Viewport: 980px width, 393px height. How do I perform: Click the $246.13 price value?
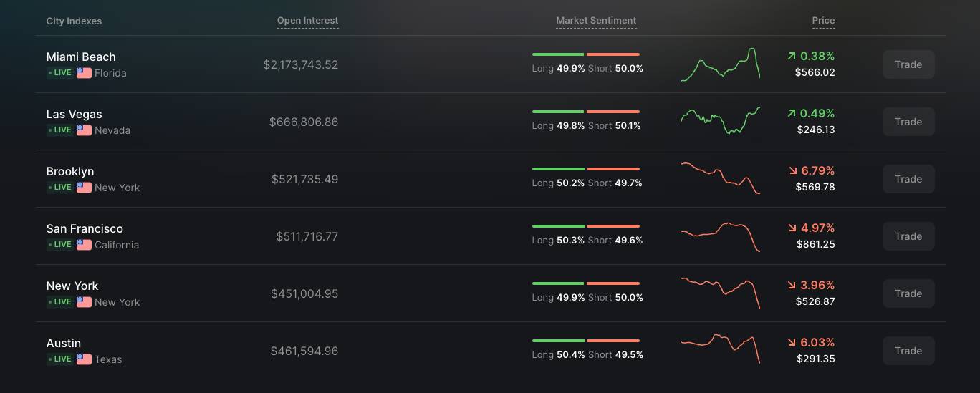click(x=816, y=130)
